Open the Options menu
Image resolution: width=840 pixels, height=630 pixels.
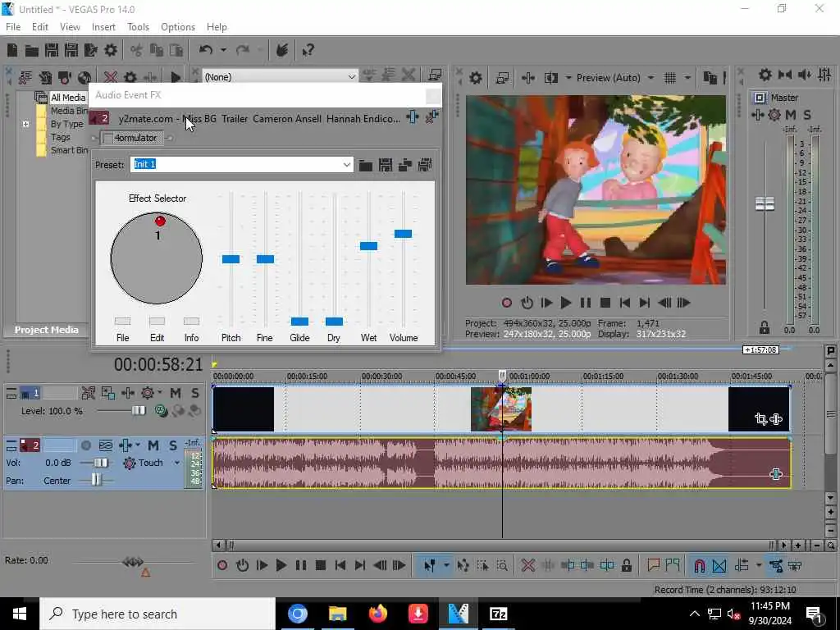[x=178, y=27]
